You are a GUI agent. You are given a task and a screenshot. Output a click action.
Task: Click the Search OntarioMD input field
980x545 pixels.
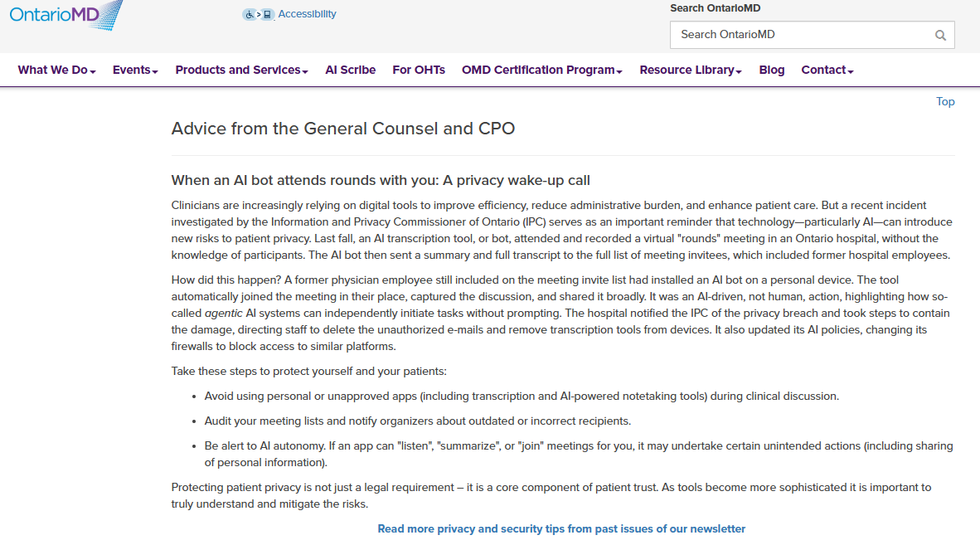[800, 35]
